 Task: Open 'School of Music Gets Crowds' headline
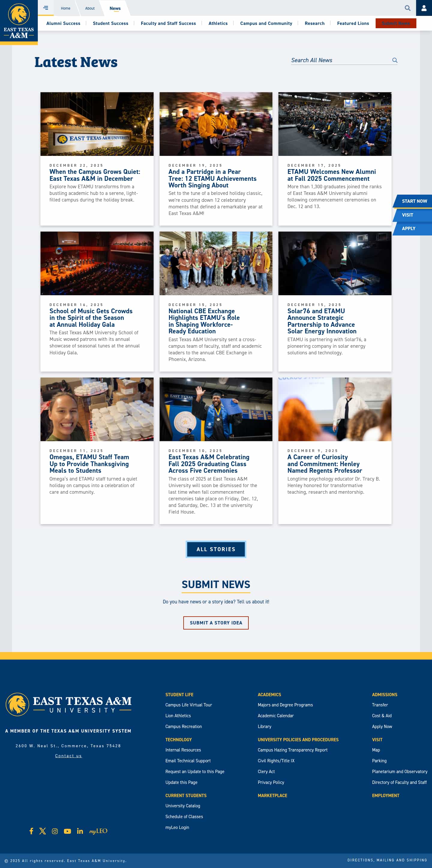click(91, 318)
